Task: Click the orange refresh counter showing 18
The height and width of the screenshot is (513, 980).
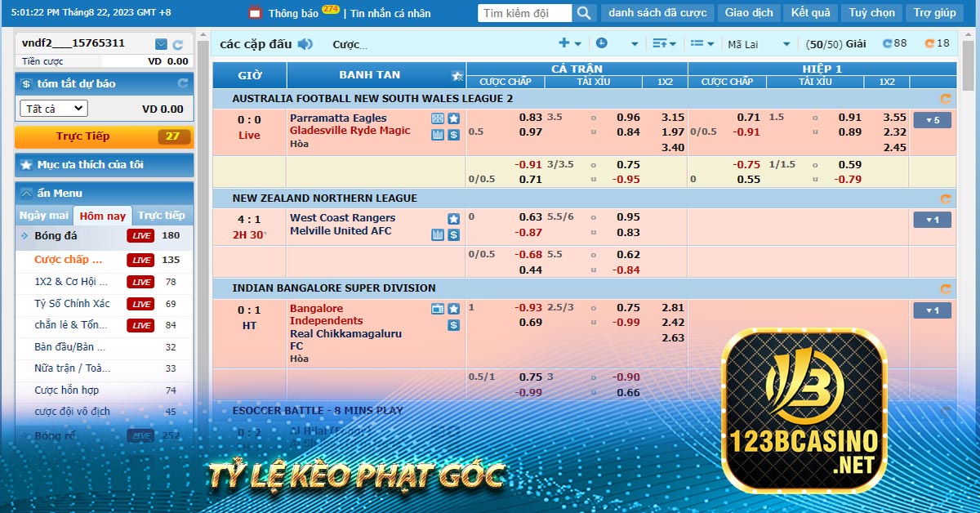Action: (937, 44)
